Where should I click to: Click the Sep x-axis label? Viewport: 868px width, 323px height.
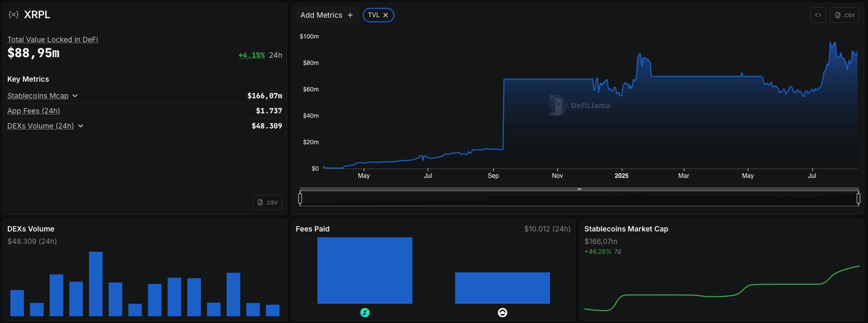tap(493, 176)
